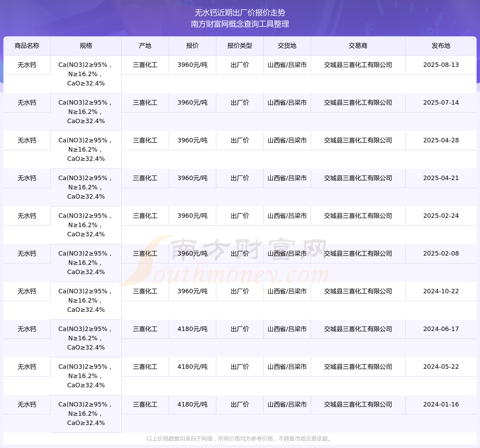Select the date cell 2024-01-16
Screen dimensions: 480x448
pyautogui.click(x=441, y=404)
